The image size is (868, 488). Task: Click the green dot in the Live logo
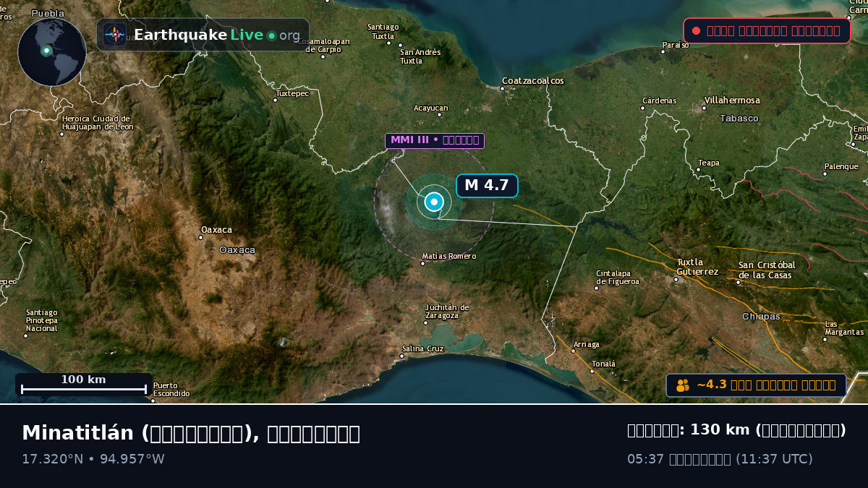click(x=271, y=35)
